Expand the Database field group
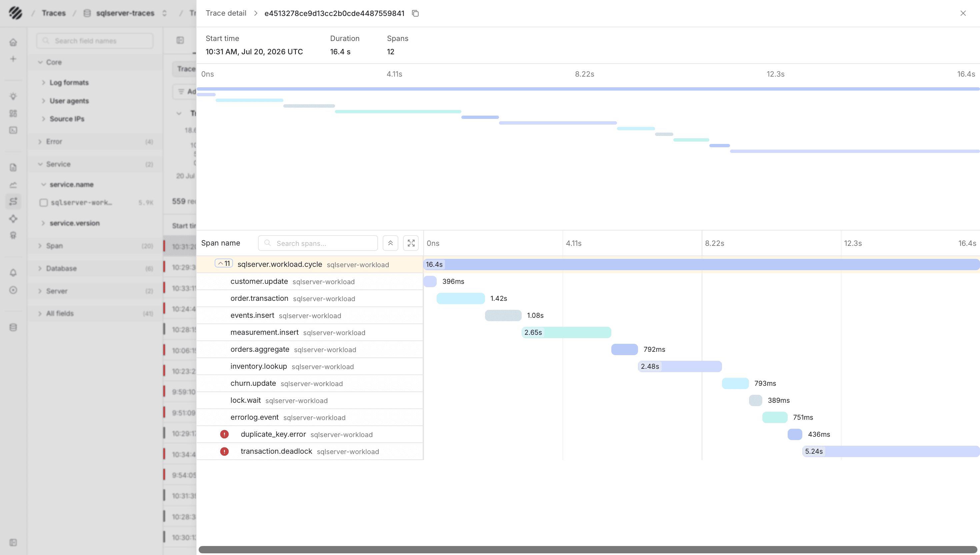 [x=95, y=269]
